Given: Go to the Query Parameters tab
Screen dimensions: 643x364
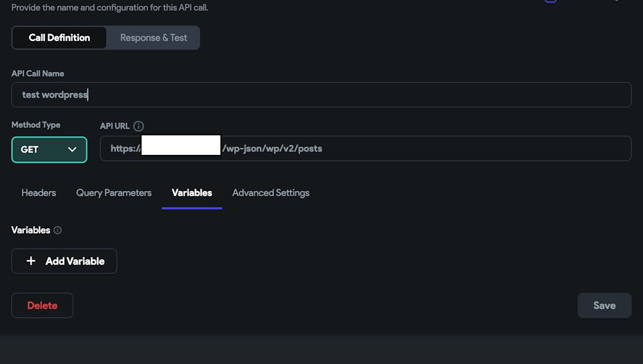Looking at the screenshot, I should coord(114,193).
